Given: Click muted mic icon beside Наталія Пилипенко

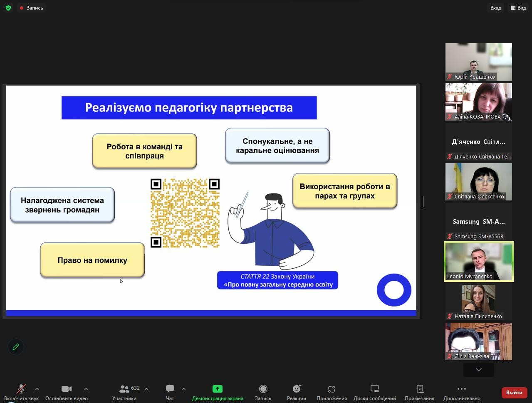Looking at the screenshot, I should tap(450, 316).
